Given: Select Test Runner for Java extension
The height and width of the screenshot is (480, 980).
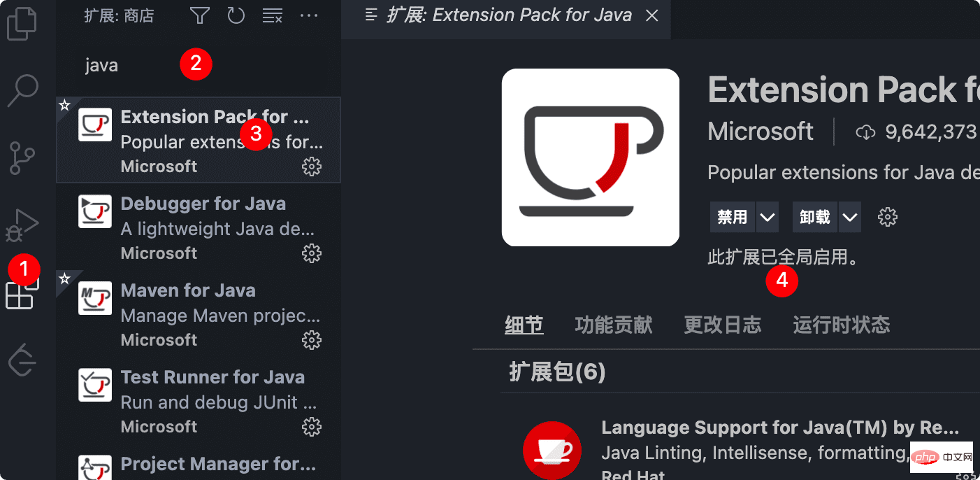Looking at the screenshot, I should click(199, 401).
